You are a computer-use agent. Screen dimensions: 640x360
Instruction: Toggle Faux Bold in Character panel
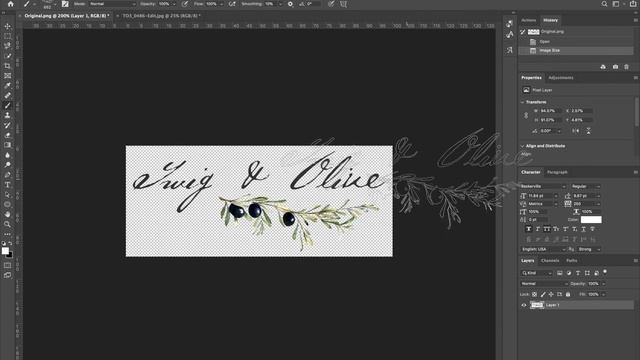(529, 229)
